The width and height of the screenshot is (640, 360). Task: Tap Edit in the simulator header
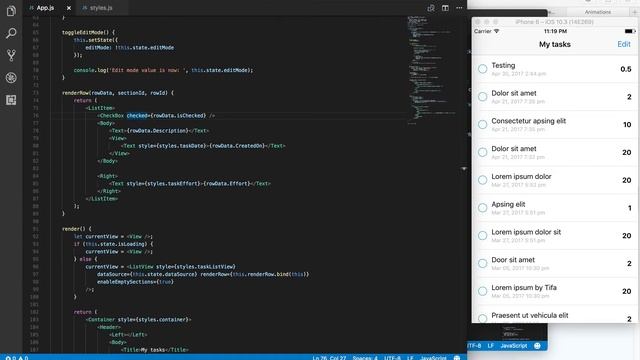(624, 44)
